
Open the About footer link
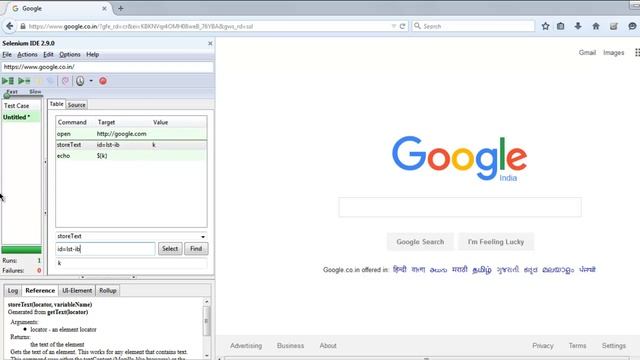328,346
